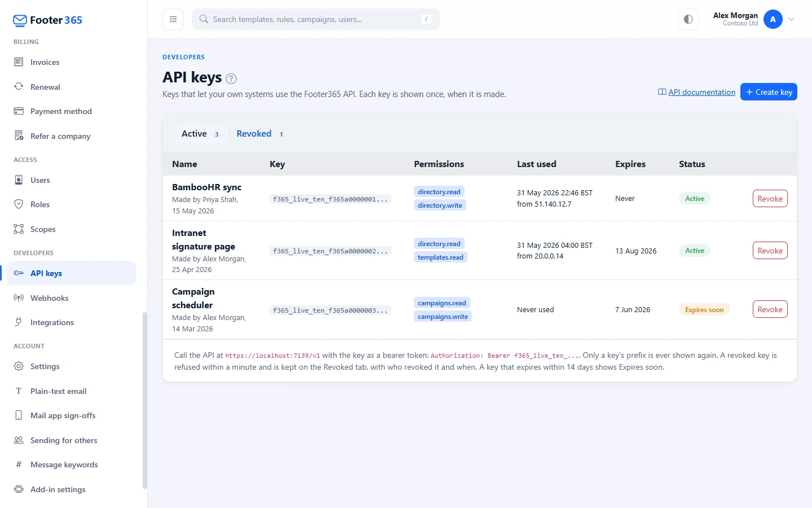Open Add-in settings

coord(71,489)
